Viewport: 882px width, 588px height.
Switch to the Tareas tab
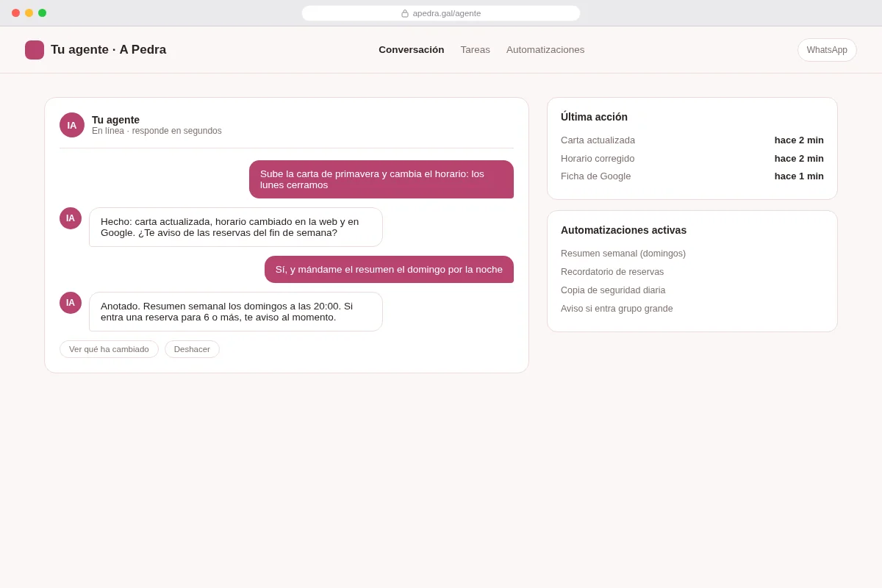tap(476, 50)
